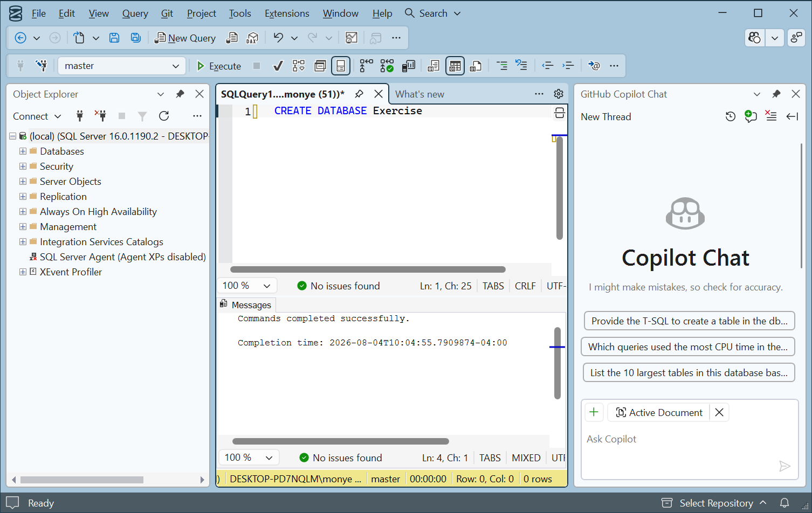
Task: Start a new Copilot chat thread icon
Action: [751, 116]
